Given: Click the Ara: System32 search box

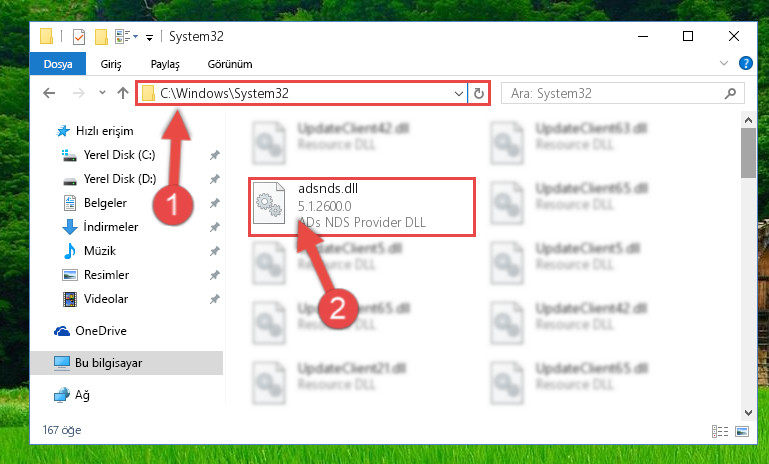Looking at the screenshot, I should tap(622, 93).
